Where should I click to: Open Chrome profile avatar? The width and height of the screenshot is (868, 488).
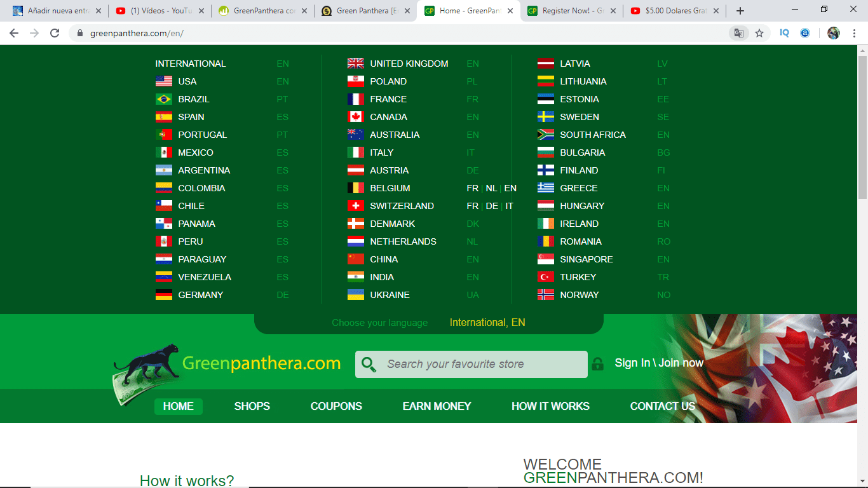tap(834, 33)
